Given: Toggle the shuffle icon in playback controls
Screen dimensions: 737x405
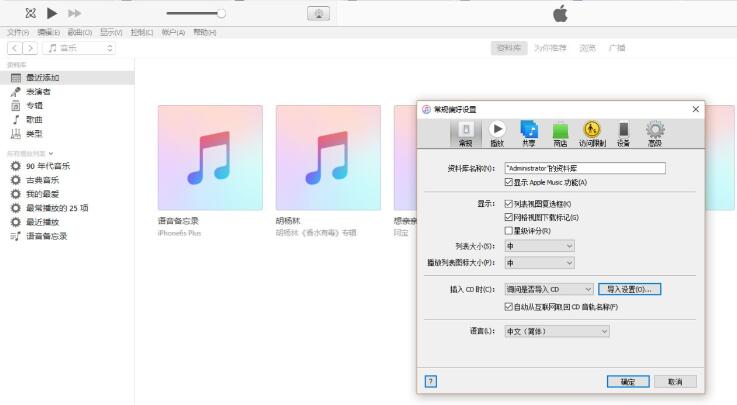Looking at the screenshot, I should point(31,13).
